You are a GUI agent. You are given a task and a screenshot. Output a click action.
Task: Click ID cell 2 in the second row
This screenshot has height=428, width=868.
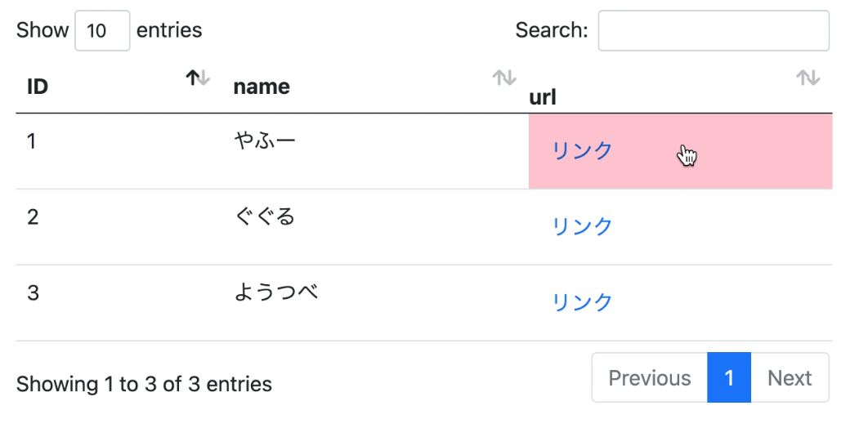pyautogui.click(x=33, y=217)
